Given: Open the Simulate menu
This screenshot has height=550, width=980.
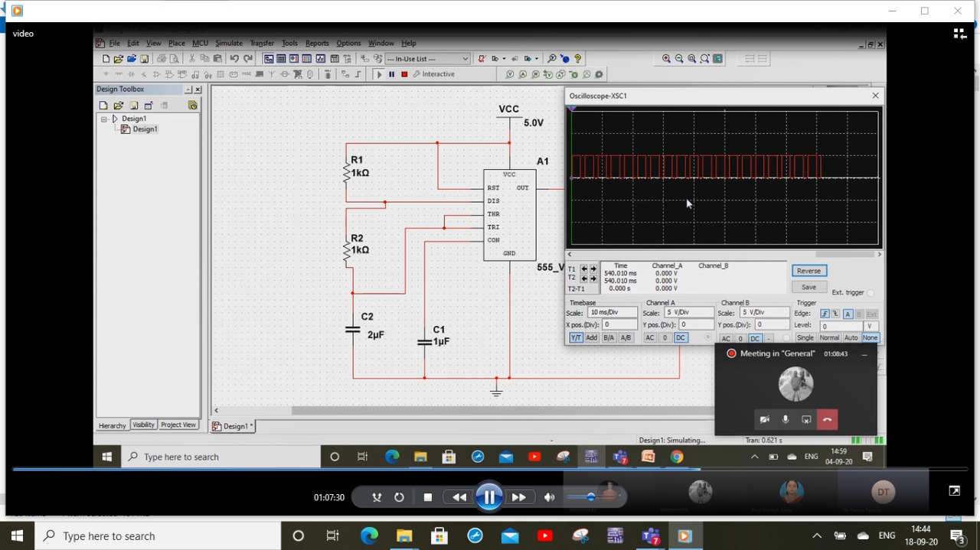Looking at the screenshot, I should (228, 44).
